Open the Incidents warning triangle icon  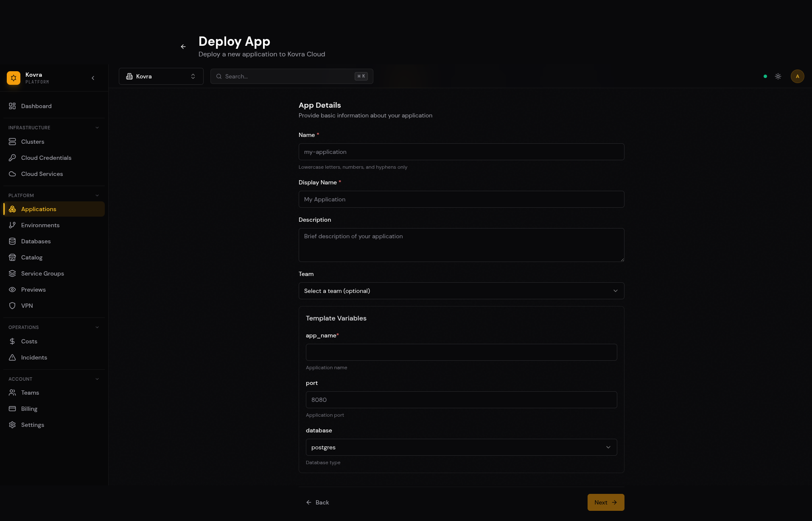pyautogui.click(x=12, y=357)
